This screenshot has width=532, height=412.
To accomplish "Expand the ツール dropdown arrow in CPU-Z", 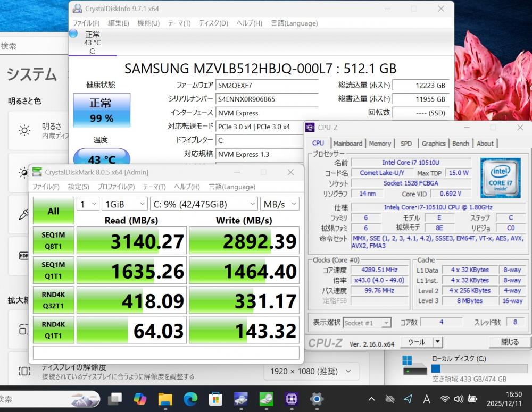I will (x=438, y=342).
